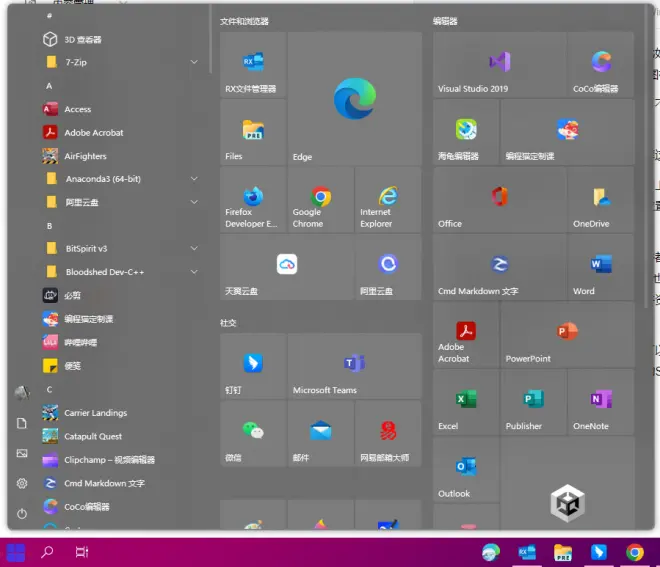The height and width of the screenshot is (567, 660).
Task: Open the Internet Explorer tile
Action: (388, 200)
